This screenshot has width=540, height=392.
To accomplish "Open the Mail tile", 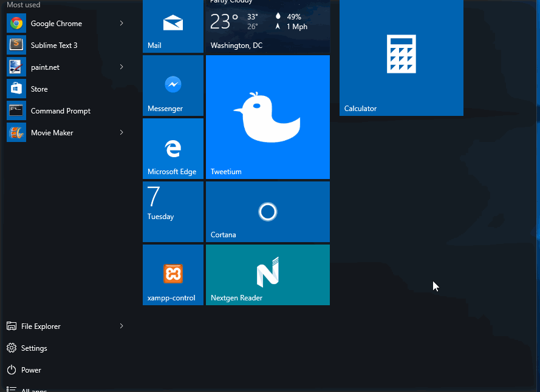I will point(173,26).
